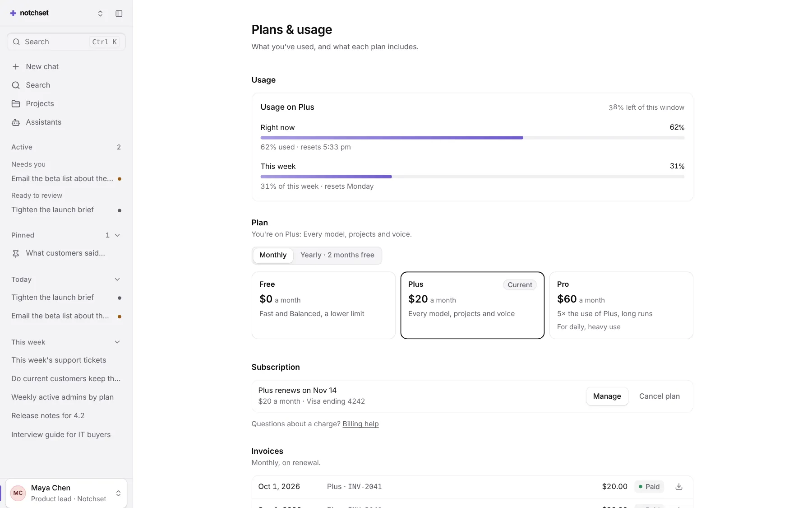Collapse the Today section chevron
Screen dimensions: 812x508
click(x=117, y=280)
